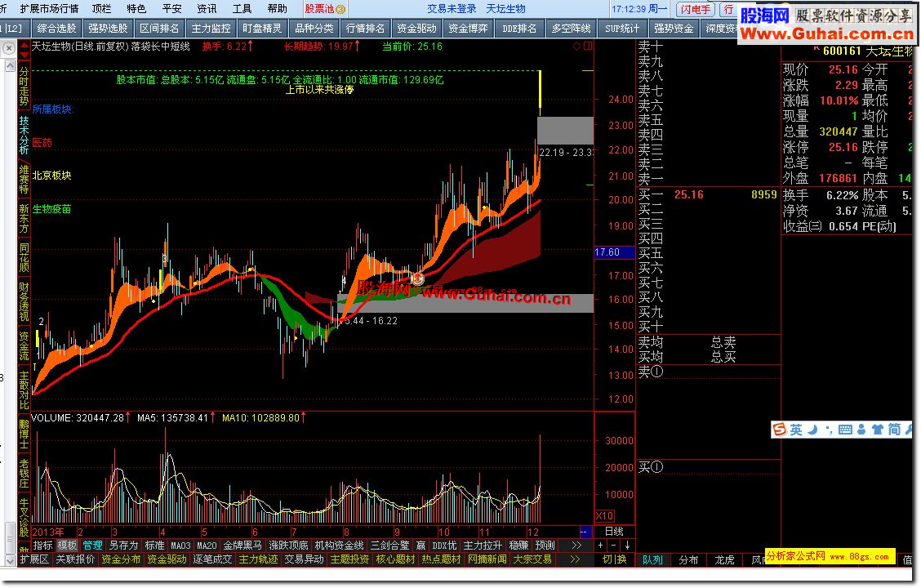Image resolution: width=921 pixels, height=588 pixels.
Task: Open the Sogou soft keyboard icon
Action: (x=845, y=430)
